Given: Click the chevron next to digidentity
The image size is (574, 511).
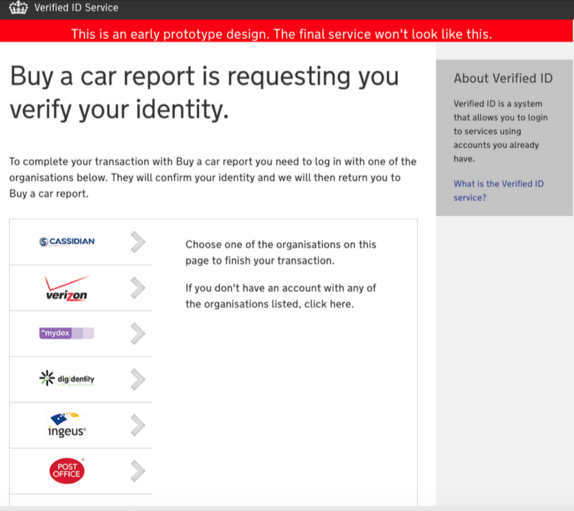Looking at the screenshot, I should (x=138, y=379).
